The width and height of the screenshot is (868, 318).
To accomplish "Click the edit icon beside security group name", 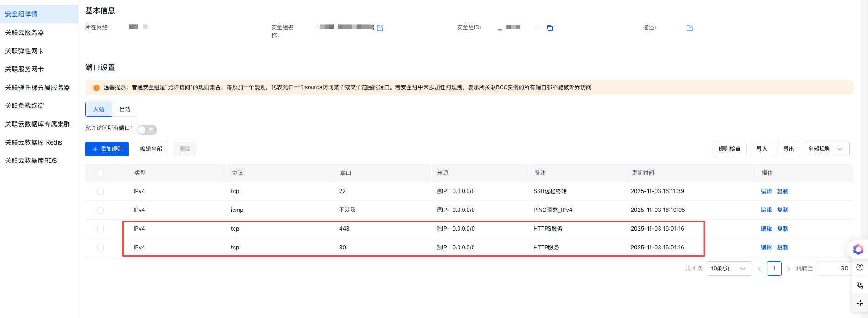I will [x=380, y=28].
